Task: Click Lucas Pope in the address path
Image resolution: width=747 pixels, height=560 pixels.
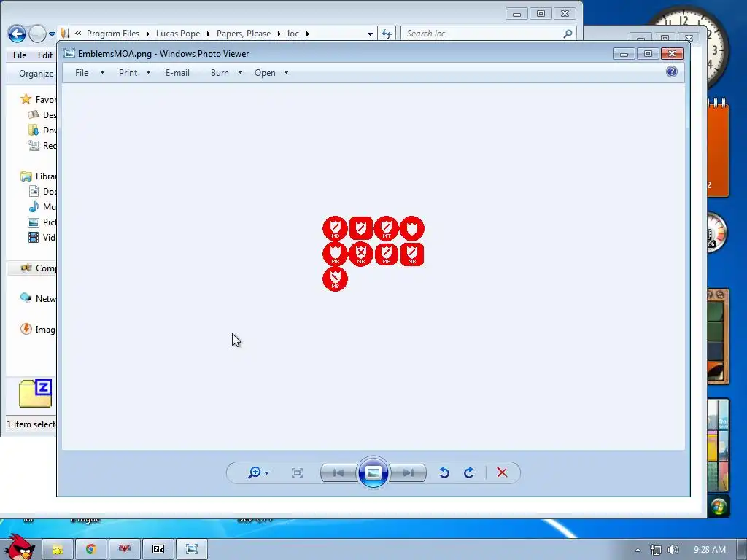Action: click(x=178, y=34)
